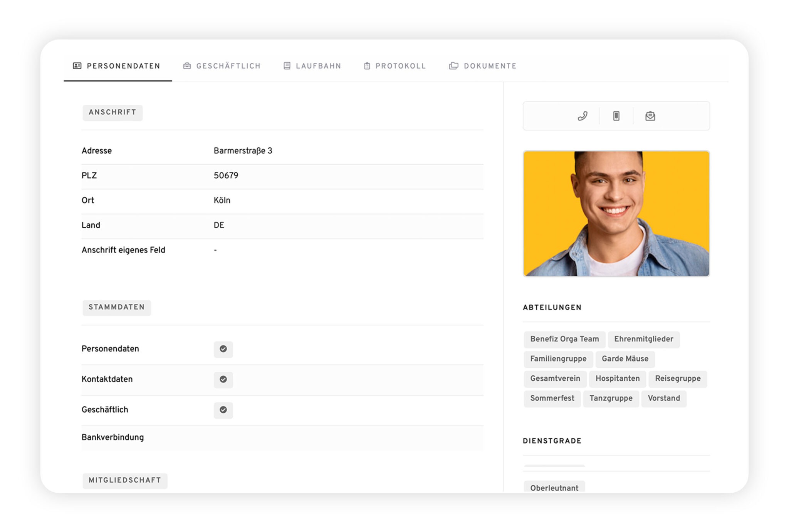Click the folder icon beside Dokumente
789x532 pixels.
point(453,65)
